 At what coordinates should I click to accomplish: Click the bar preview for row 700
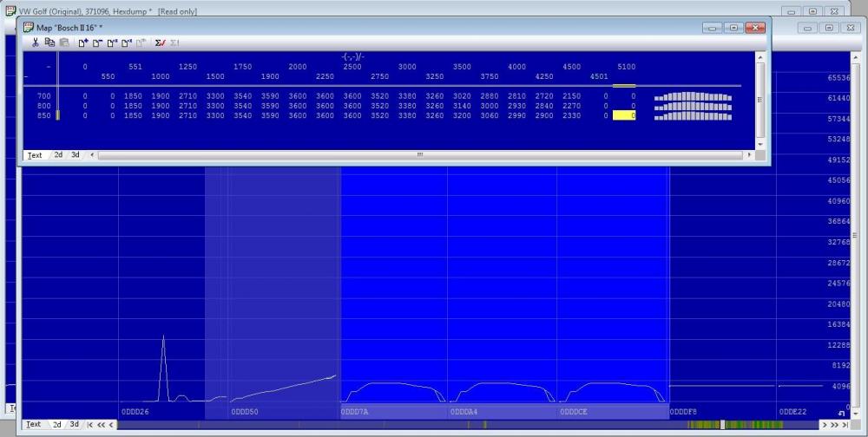tap(692, 96)
